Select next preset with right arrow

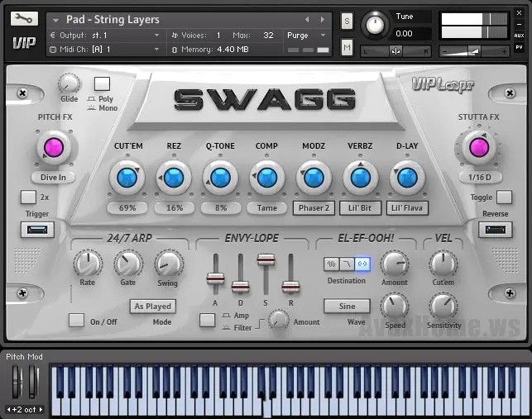pos(322,20)
